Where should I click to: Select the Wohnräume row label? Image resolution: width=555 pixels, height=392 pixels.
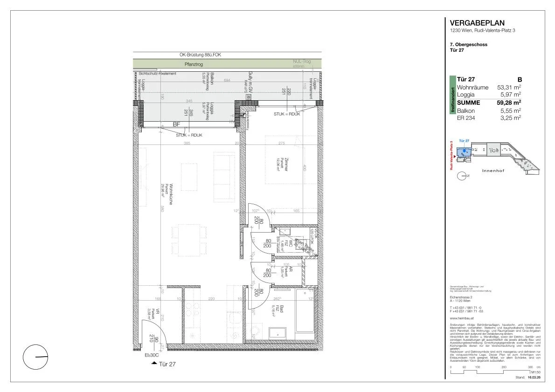click(472, 87)
